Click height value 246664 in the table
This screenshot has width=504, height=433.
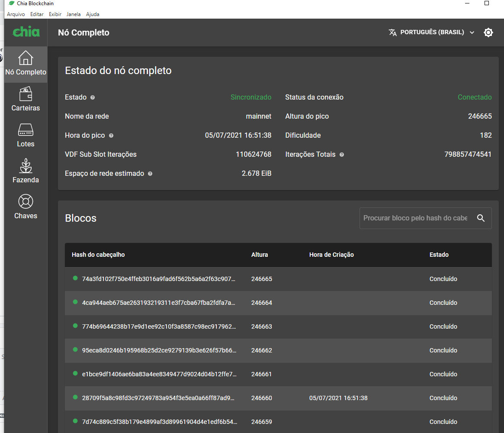[x=262, y=303]
